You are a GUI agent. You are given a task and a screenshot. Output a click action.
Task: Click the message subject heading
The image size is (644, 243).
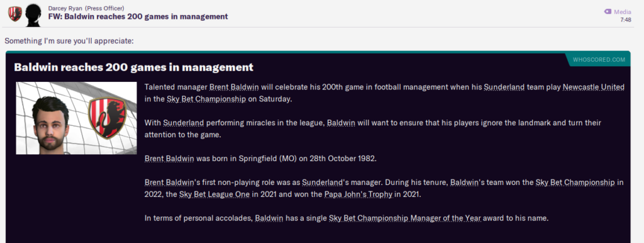click(x=138, y=17)
